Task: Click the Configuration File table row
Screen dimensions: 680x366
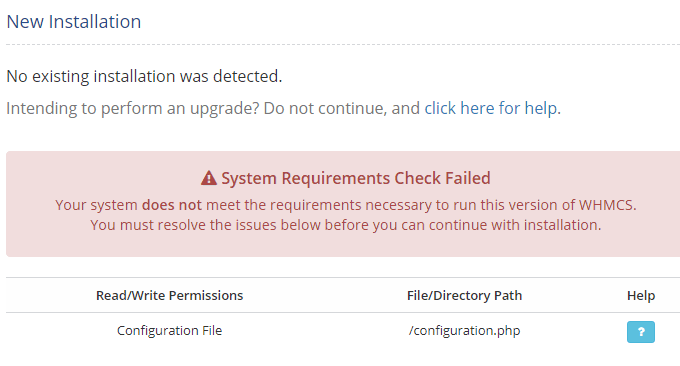Action: 343,332
